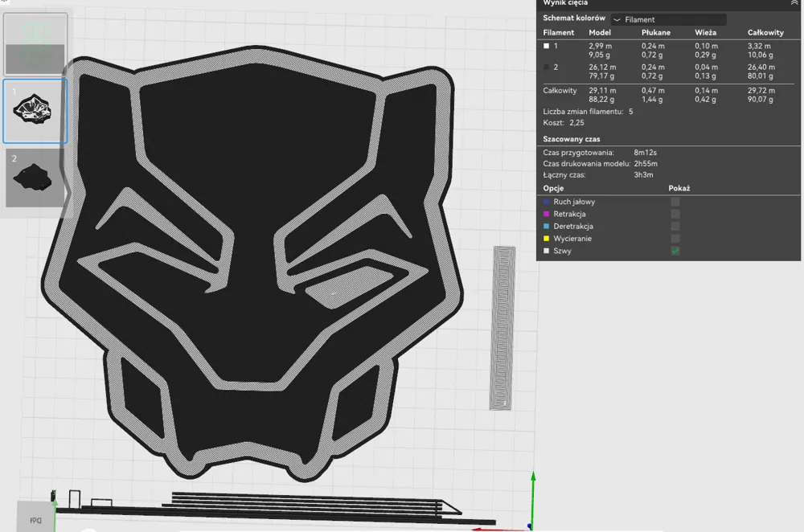
Task: Click the Filament 2 color square
Action: click(548, 67)
